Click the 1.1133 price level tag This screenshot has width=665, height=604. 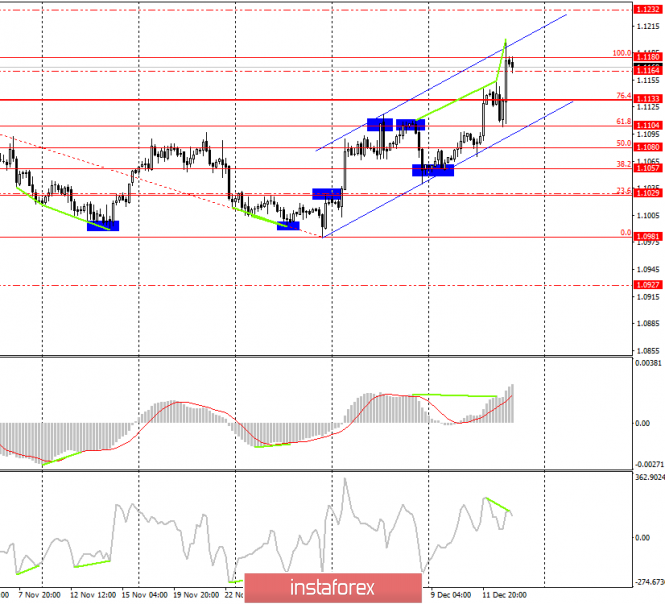click(x=646, y=99)
